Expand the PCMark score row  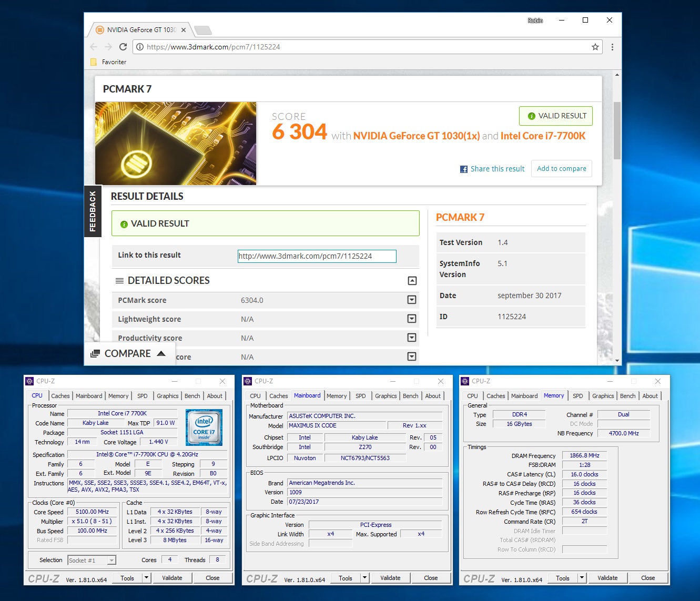click(412, 300)
